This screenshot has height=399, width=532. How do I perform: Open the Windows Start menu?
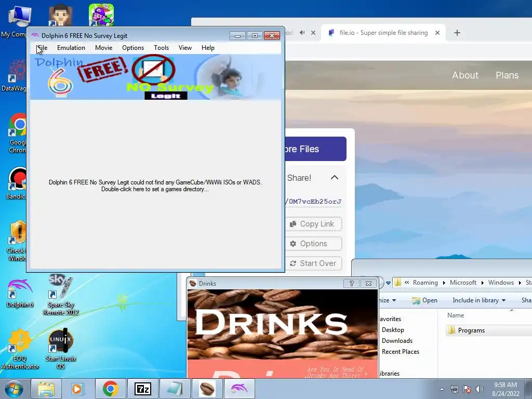click(14, 389)
